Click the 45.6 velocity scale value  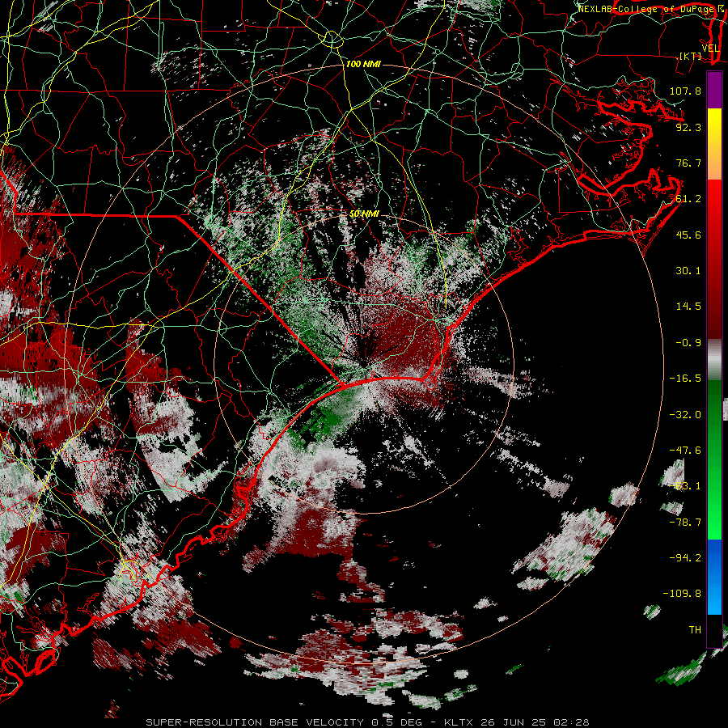click(688, 235)
